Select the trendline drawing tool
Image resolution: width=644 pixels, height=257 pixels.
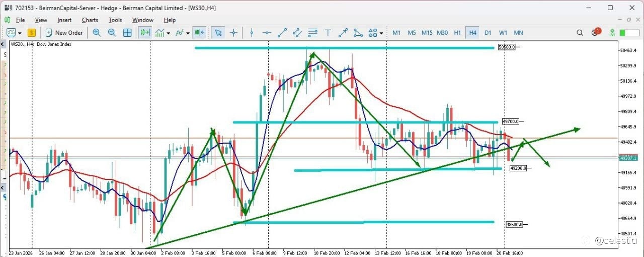pyautogui.click(x=282, y=33)
